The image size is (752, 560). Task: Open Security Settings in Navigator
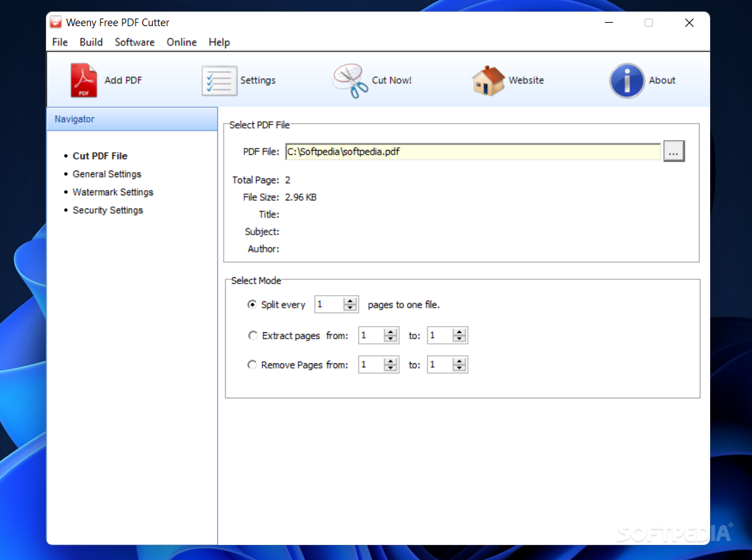pyautogui.click(x=108, y=211)
